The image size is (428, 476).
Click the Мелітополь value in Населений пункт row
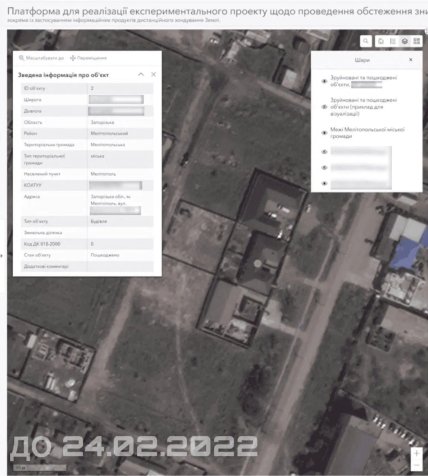[103, 174]
